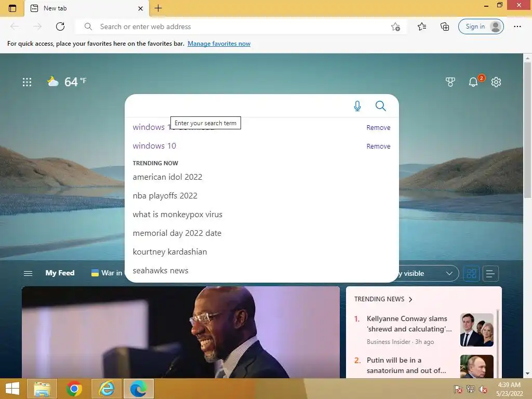Select the 'windows 10' search suggestion
The height and width of the screenshot is (399, 532).
coord(154,146)
